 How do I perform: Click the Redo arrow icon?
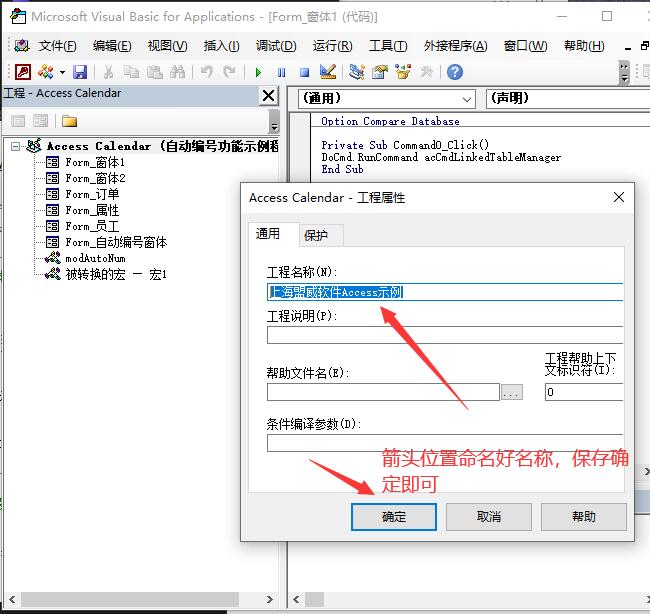coord(229,72)
